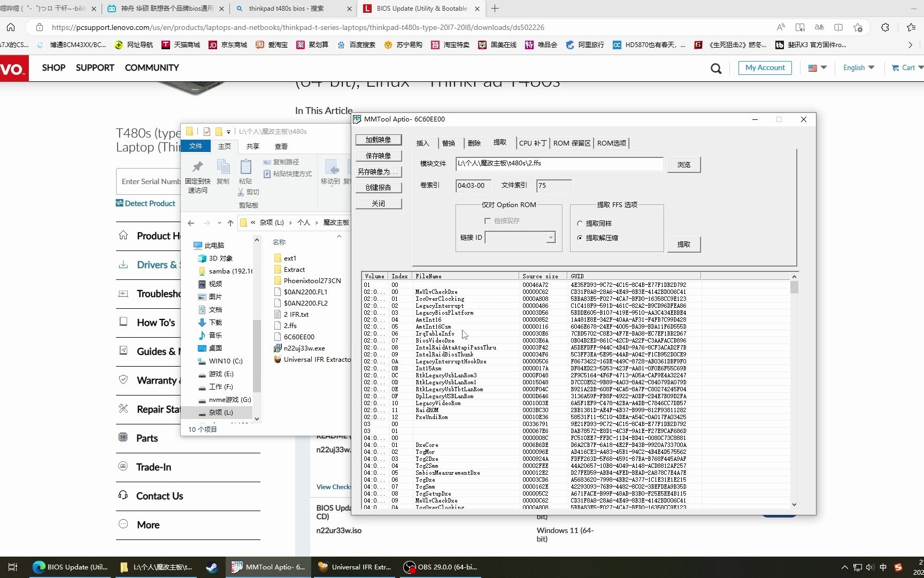This screenshot has width=924, height=578.
Task: Open the Universal IFR Extractor taskbar icon
Action: pyautogui.click(x=355, y=567)
